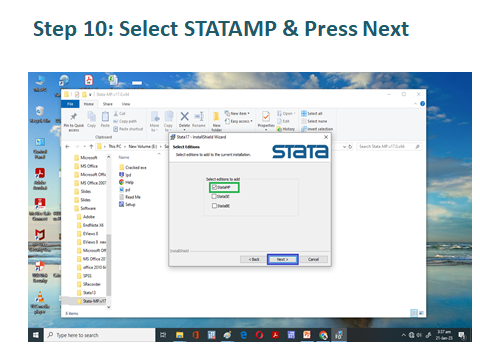
Task: Click the refresh button beside address bar
Action: (x=350, y=147)
